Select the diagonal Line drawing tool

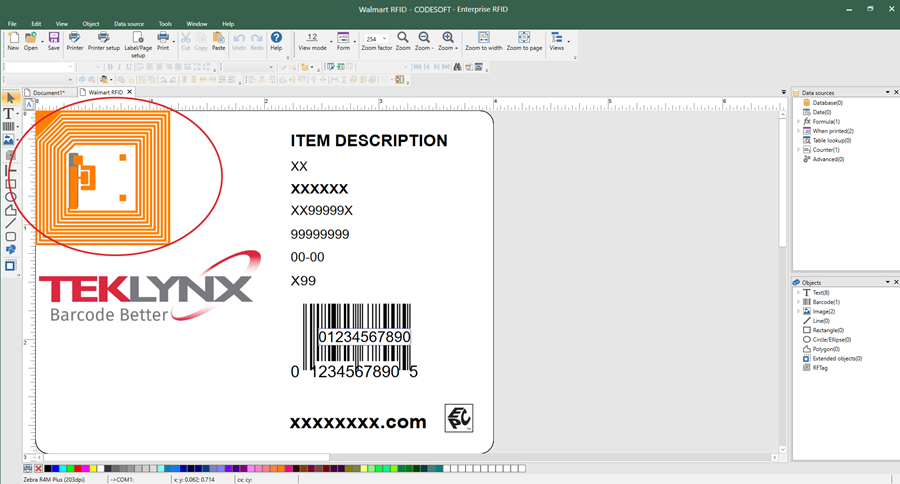click(x=10, y=223)
